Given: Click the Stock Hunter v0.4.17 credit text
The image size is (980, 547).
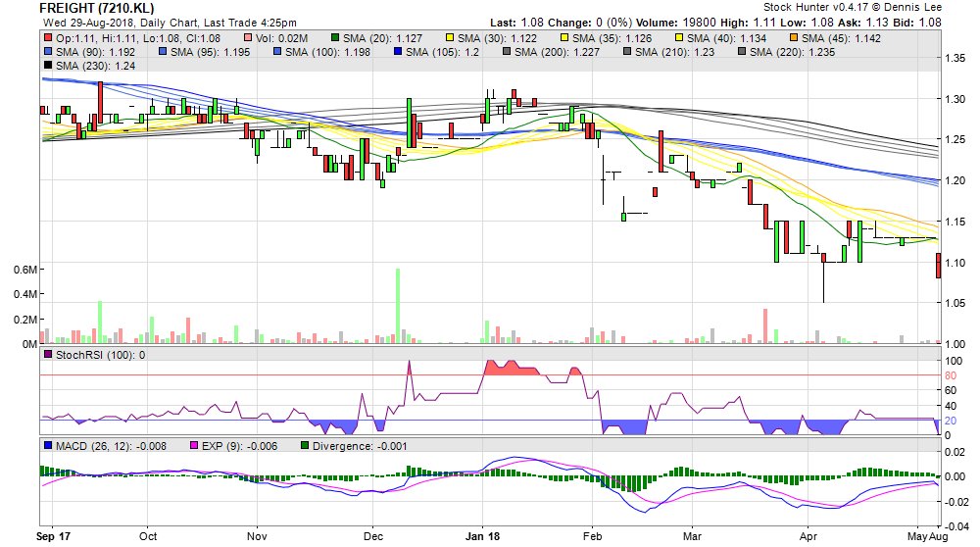Looking at the screenshot, I should tap(853, 8).
